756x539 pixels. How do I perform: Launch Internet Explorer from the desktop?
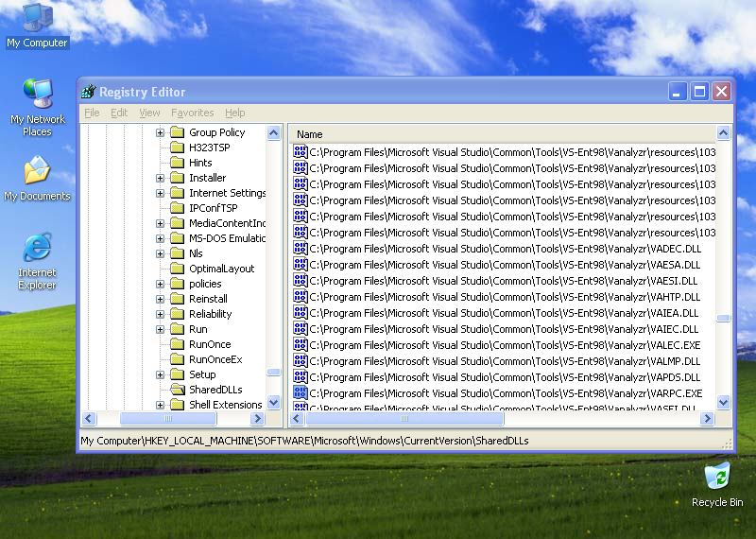pos(37,249)
